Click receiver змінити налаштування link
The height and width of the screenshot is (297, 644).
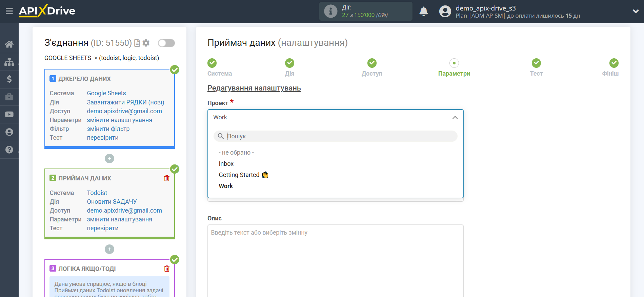pos(119,219)
